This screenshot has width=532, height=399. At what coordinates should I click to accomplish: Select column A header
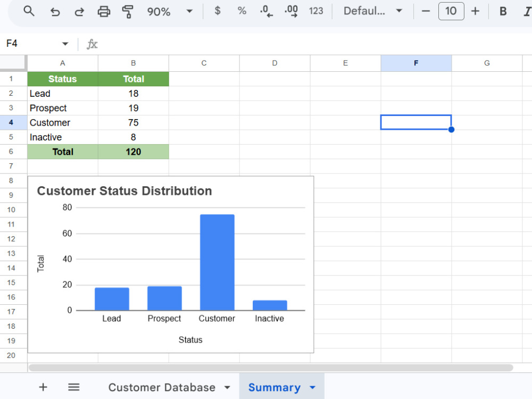(63, 63)
